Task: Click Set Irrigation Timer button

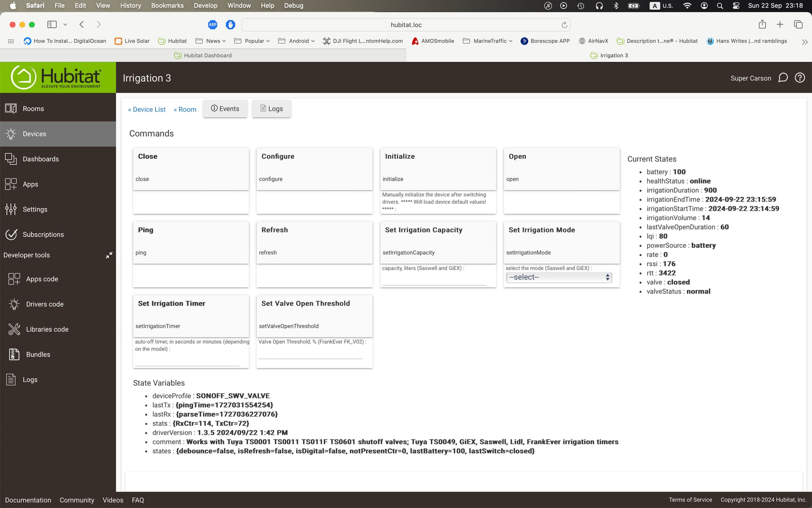Action: pos(191,316)
